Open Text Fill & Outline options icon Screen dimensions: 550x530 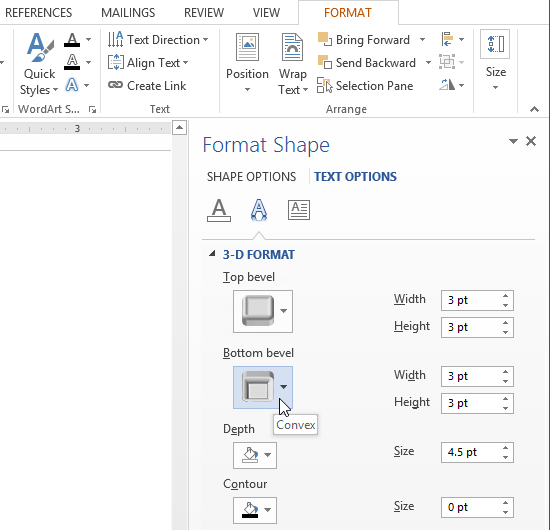(219, 210)
